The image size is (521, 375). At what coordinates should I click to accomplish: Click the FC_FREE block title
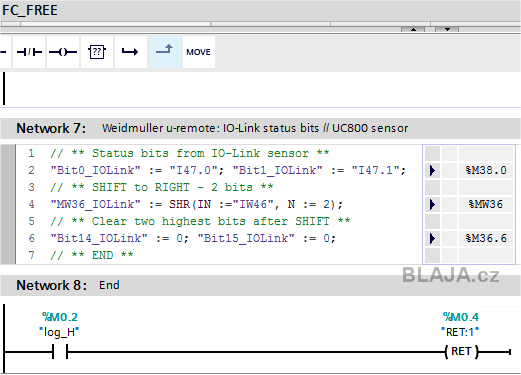tap(30, 10)
